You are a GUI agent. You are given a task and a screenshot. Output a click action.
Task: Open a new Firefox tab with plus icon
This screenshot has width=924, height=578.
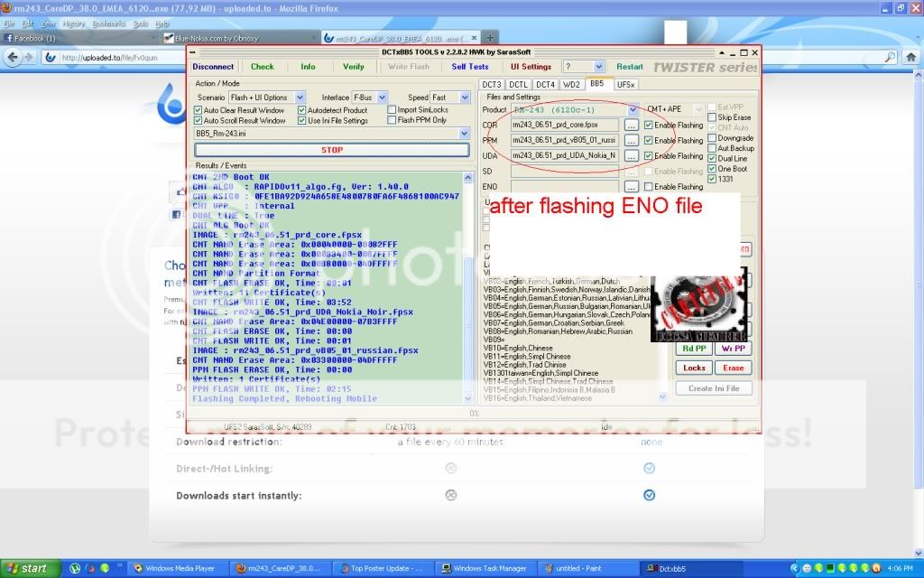(x=489, y=39)
